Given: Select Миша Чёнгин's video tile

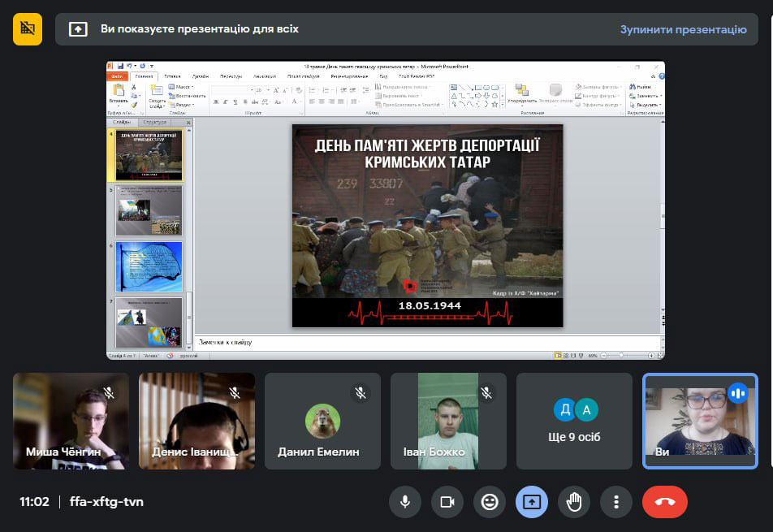Looking at the screenshot, I should pos(71,421).
